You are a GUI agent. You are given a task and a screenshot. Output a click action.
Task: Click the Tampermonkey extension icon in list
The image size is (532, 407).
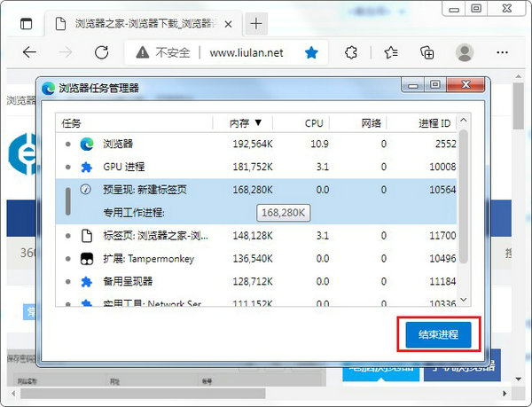[87, 259]
